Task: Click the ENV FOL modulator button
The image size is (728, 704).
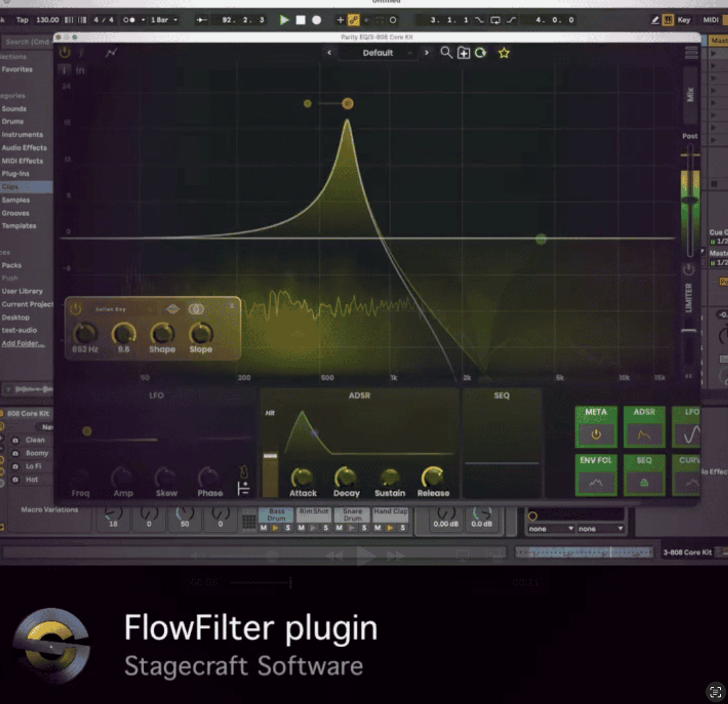Action: (x=596, y=475)
